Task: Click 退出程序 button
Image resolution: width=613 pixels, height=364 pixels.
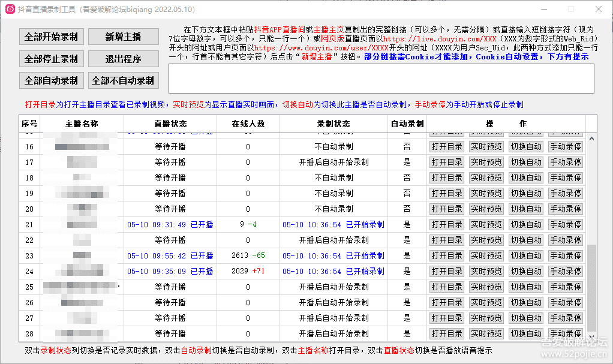Action: point(123,59)
